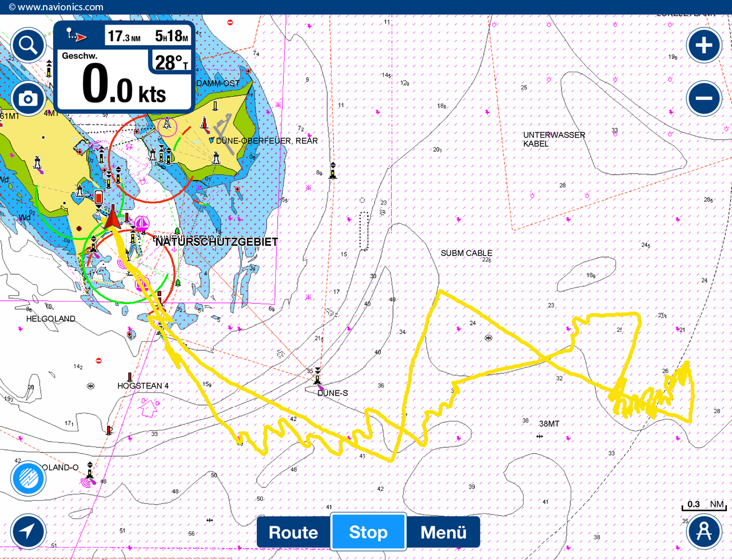This screenshot has width=732, height=560.
Task: Click the DAMM-OST label
Action: point(218,83)
